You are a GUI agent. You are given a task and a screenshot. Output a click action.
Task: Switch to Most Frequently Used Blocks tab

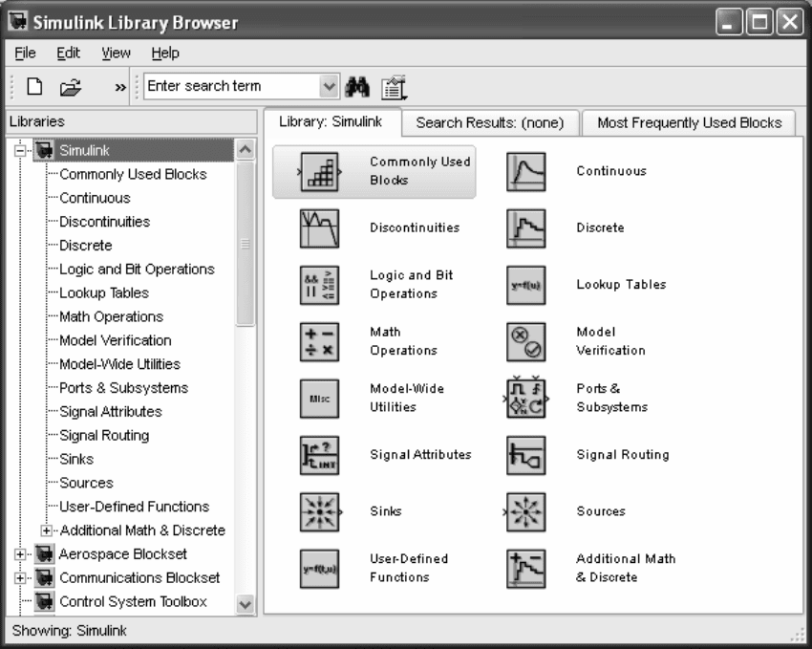[689, 122]
